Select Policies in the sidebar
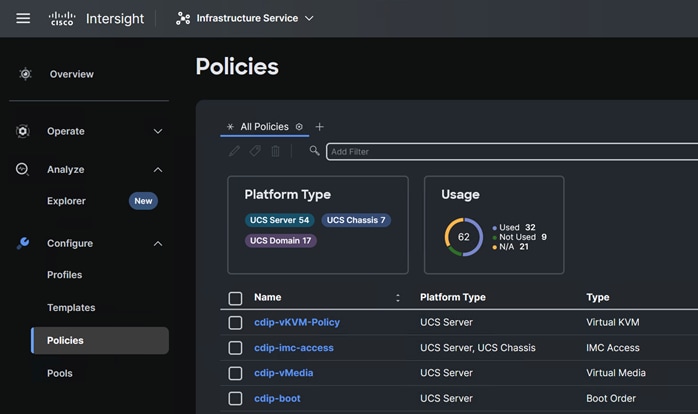This screenshot has width=698, height=414. click(100, 341)
